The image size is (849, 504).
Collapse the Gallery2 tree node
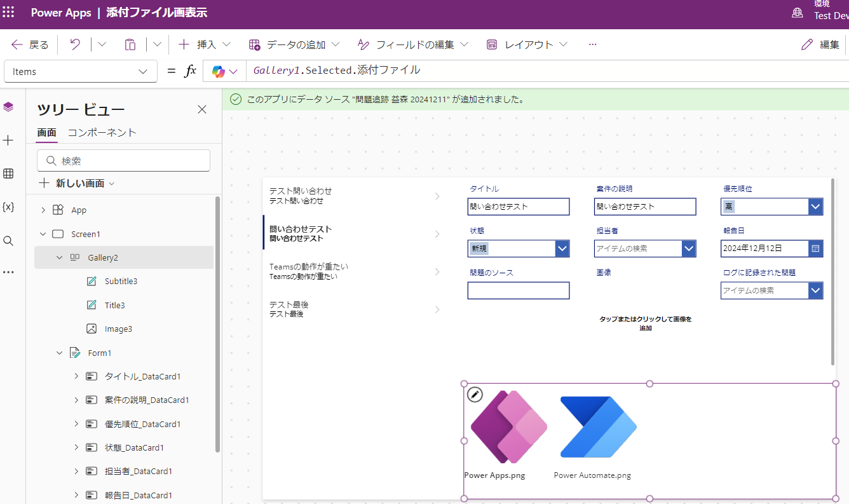(x=60, y=257)
